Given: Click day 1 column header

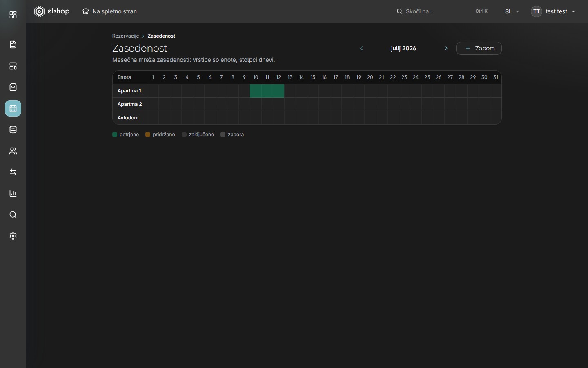Looking at the screenshot, I should (x=153, y=77).
